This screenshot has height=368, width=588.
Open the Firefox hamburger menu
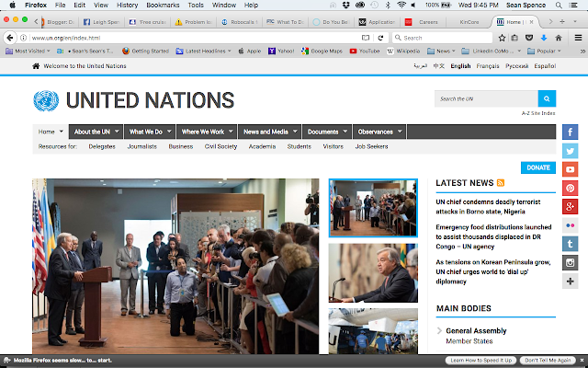578,38
